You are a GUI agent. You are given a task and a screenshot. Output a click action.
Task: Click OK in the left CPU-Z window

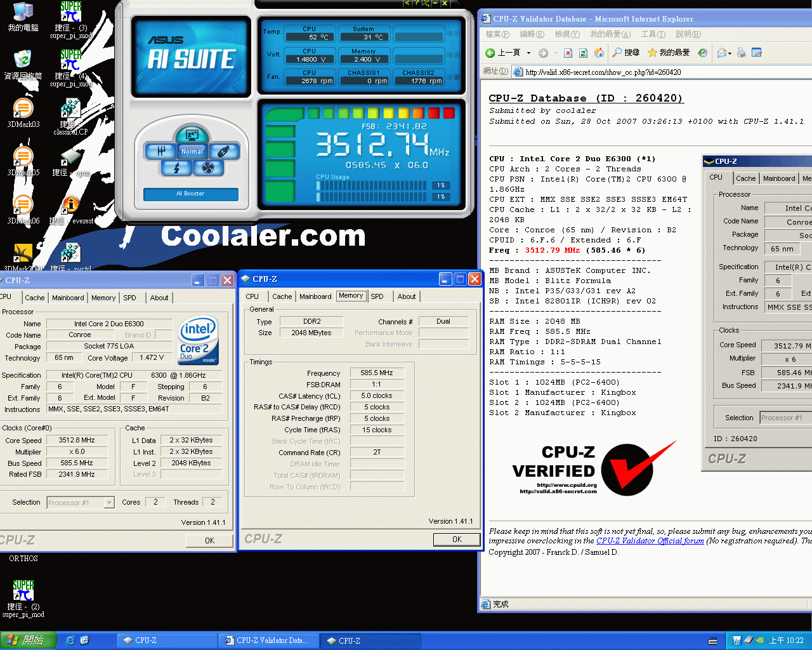(209, 540)
